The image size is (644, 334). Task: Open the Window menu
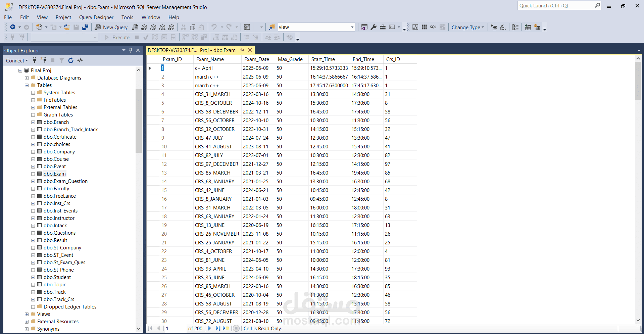click(x=151, y=17)
